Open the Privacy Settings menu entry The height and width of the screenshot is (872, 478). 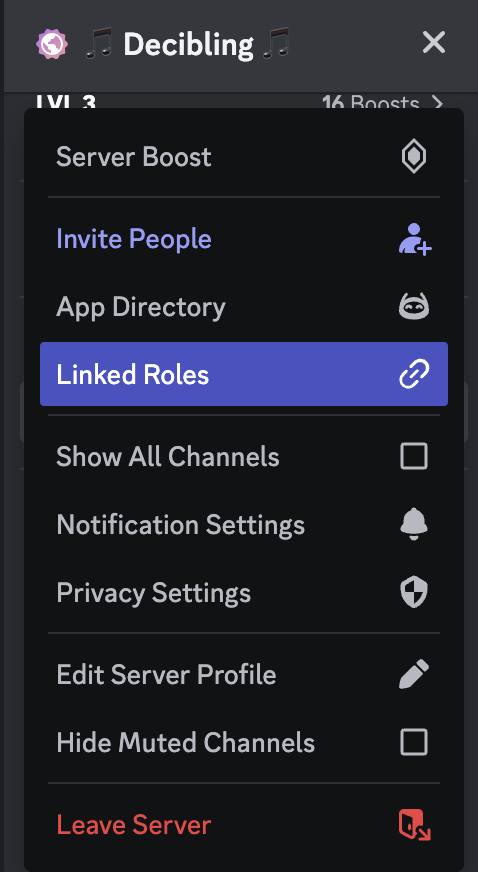click(244, 592)
